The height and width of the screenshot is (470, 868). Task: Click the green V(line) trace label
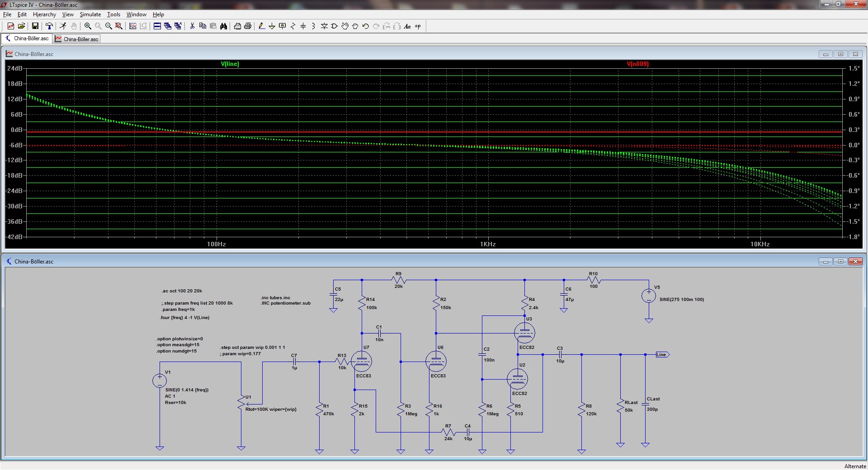[230, 64]
